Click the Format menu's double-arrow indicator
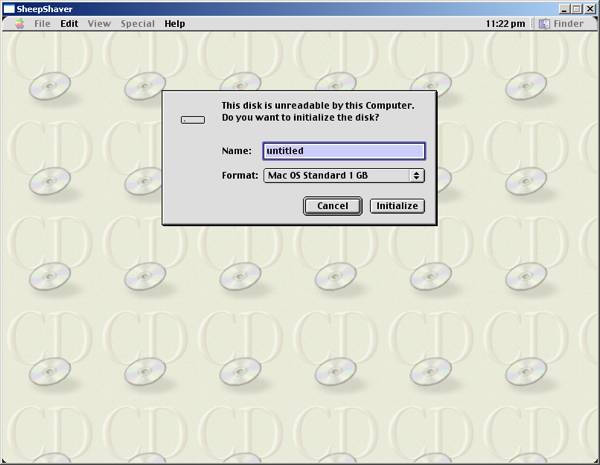This screenshot has height=465, width=600. (417, 175)
